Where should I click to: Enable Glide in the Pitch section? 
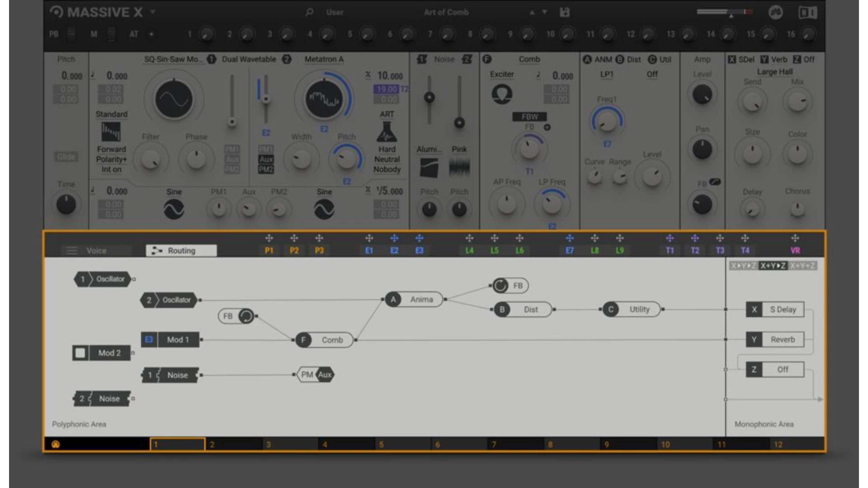(66, 157)
